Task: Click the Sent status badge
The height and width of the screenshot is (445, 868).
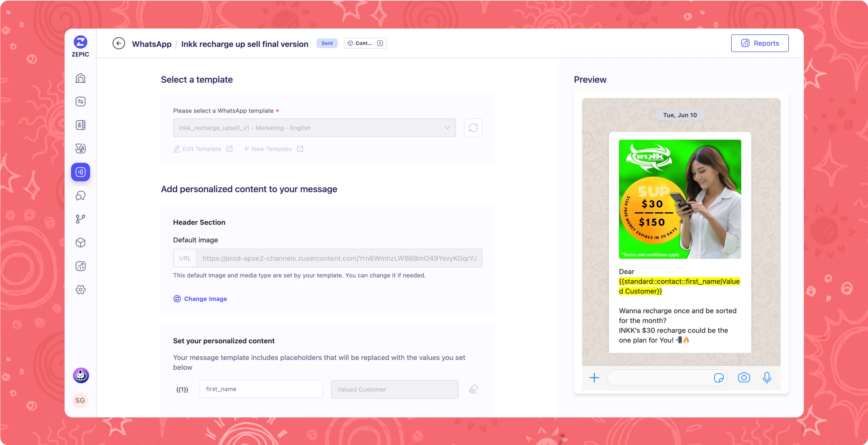Action: pos(327,43)
